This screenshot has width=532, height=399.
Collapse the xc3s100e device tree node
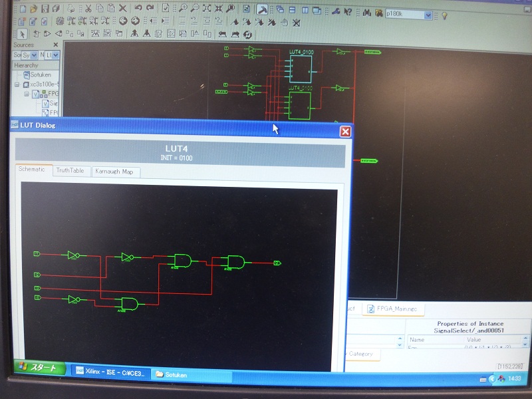17,84
